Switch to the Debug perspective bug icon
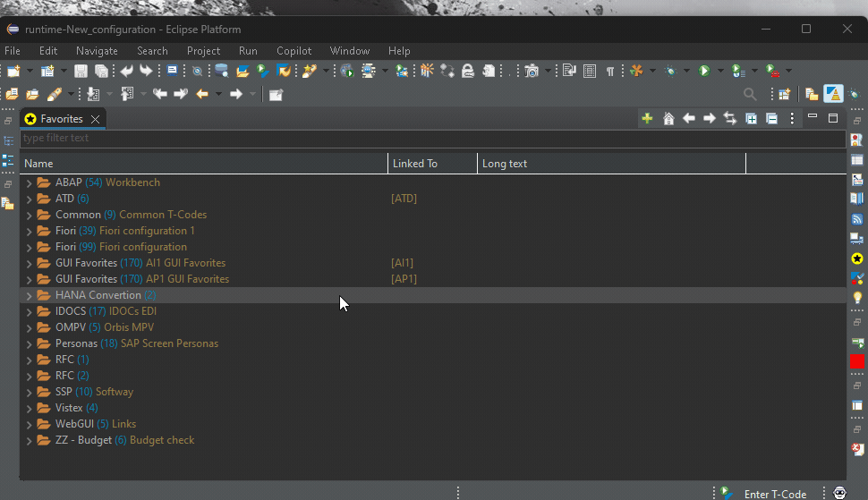This screenshot has height=500, width=868. click(x=855, y=94)
